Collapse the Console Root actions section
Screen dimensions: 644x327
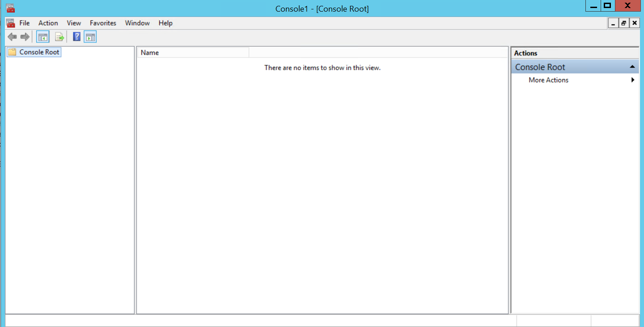[632, 67]
